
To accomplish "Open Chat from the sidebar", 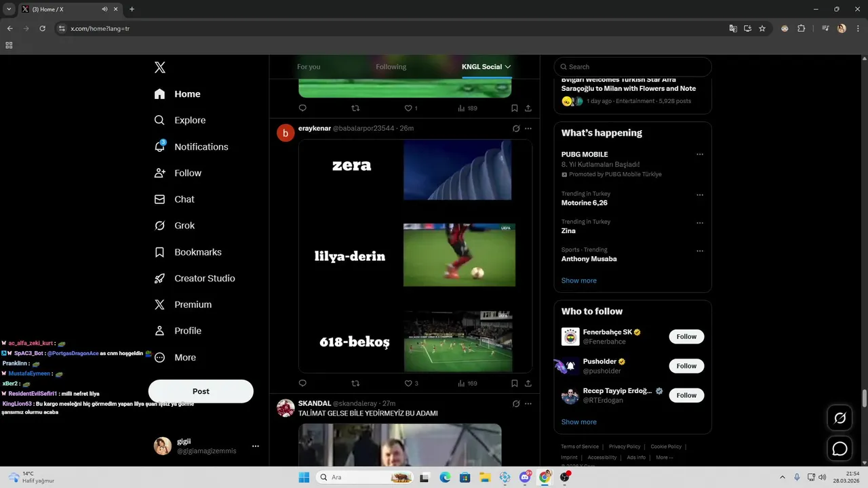I will point(174,199).
